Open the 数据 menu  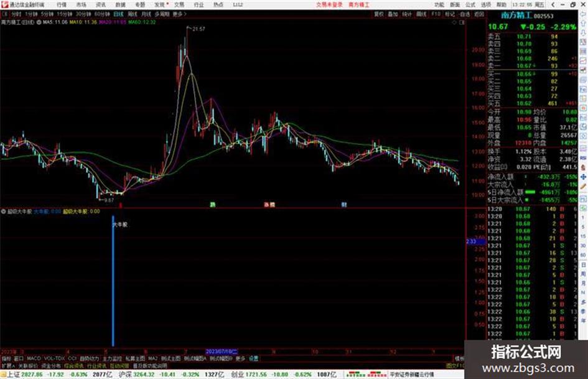120,4
